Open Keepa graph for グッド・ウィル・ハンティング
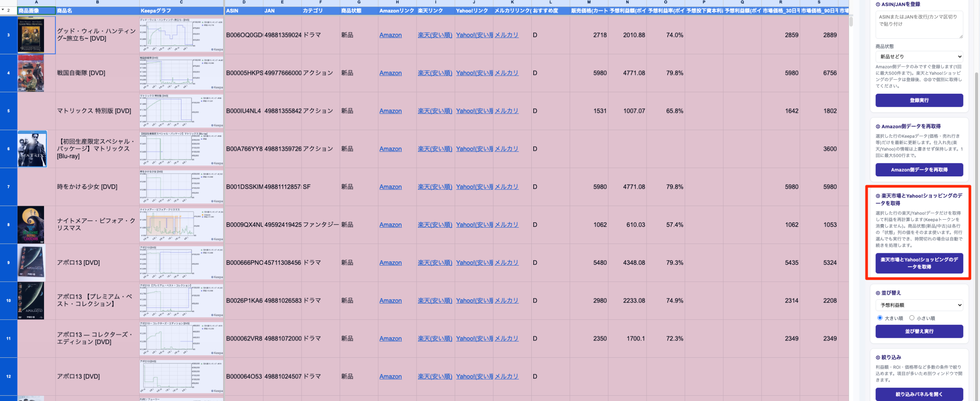The width and height of the screenshot is (980, 401). click(x=181, y=35)
